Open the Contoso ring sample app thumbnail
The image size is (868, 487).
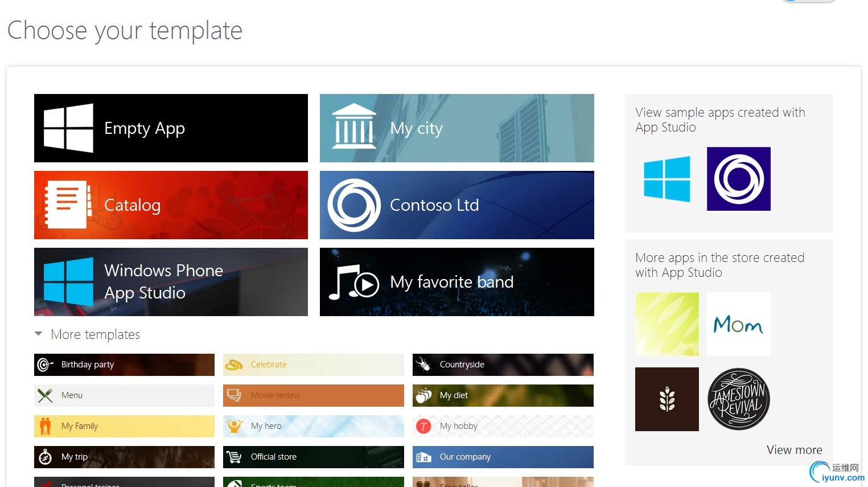[x=739, y=179]
